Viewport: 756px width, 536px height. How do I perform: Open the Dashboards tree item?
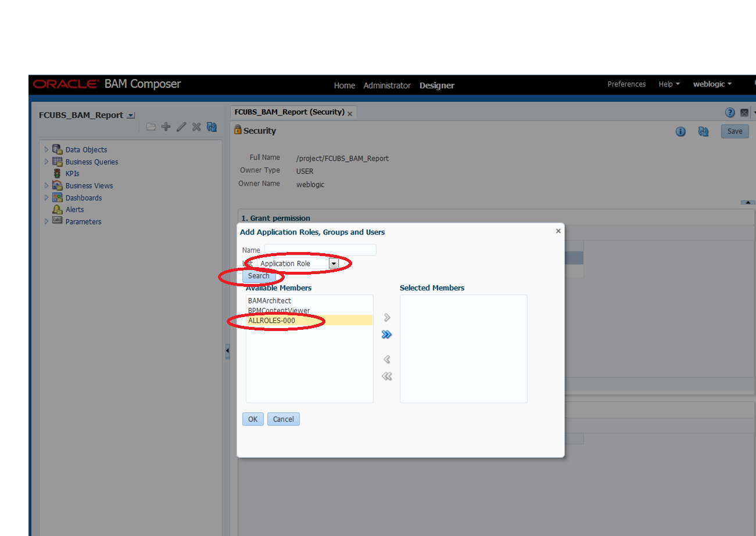tap(84, 198)
